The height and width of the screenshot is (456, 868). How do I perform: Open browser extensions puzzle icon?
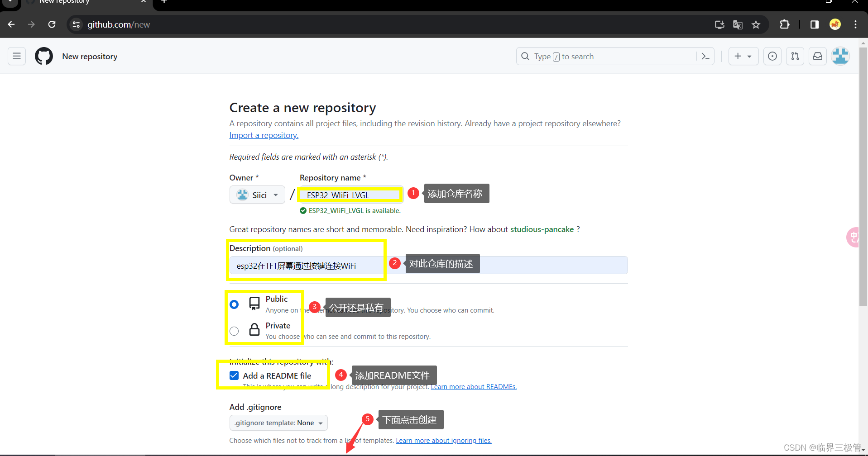tap(785, 24)
